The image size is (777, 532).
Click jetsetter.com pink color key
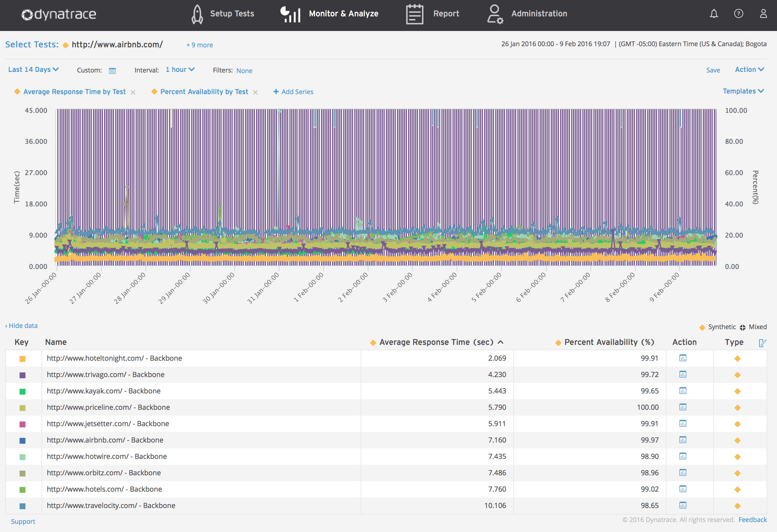[x=23, y=424]
